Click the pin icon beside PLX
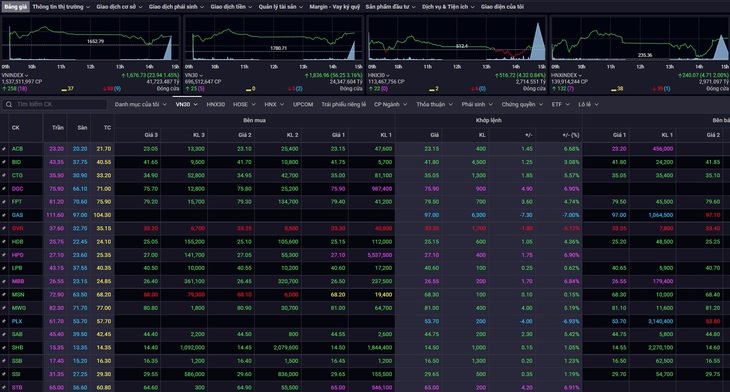This screenshot has height=392, width=730. (4, 321)
